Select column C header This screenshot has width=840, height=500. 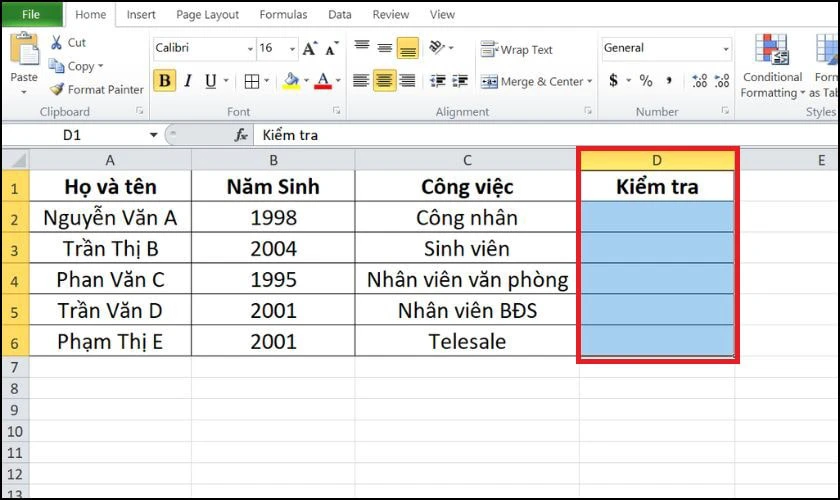467,160
